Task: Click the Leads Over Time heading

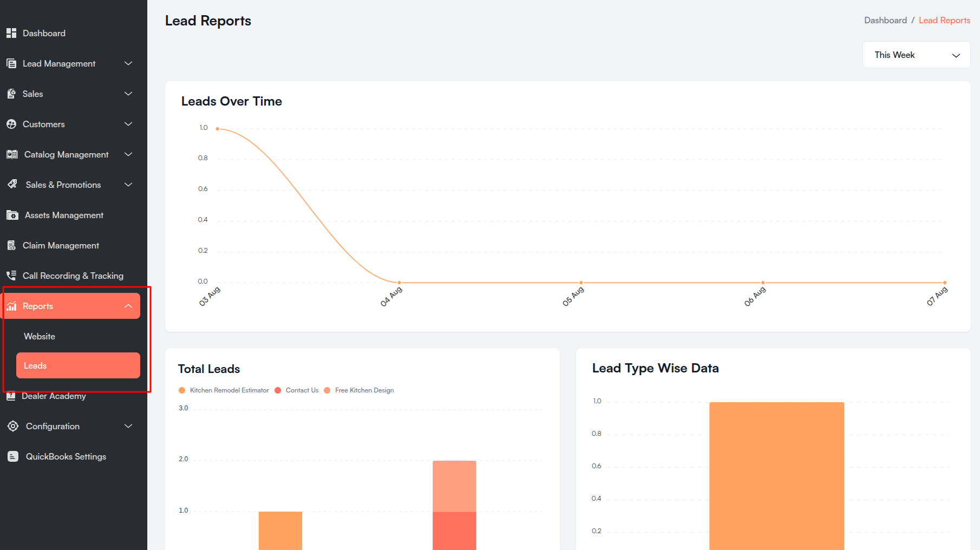Action: (231, 101)
